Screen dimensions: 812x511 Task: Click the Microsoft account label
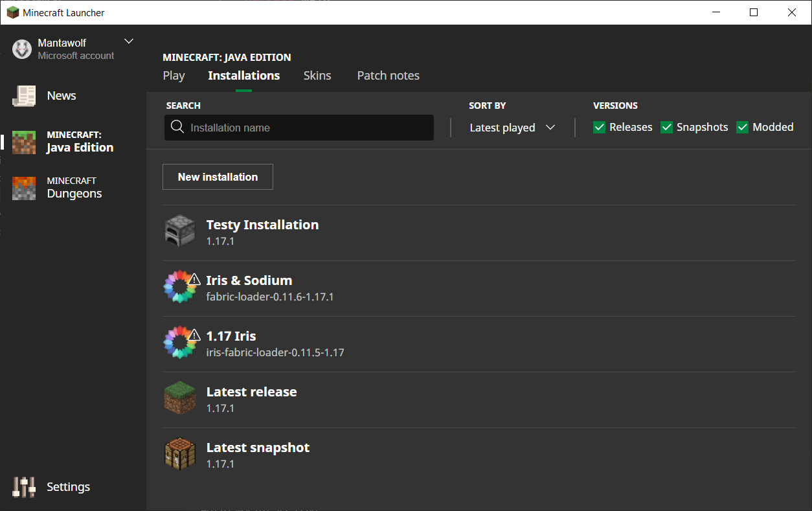[x=76, y=56]
